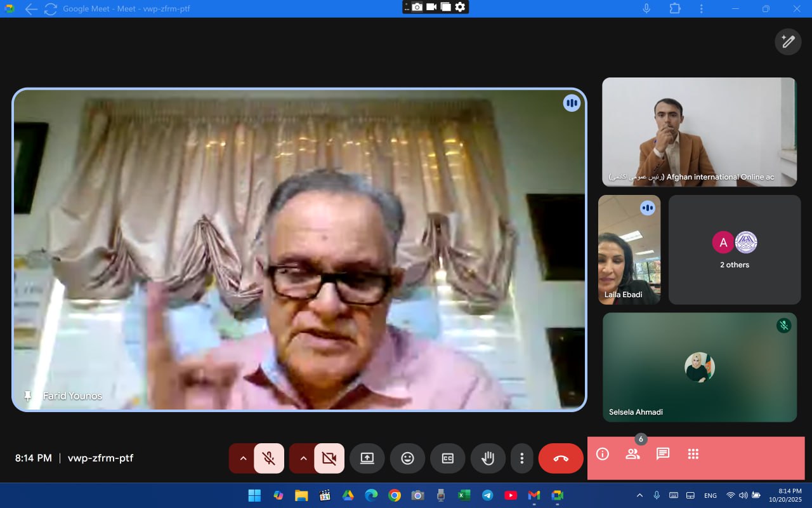Expand audio settings chevron beside microphone
812x508 pixels.
point(242,458)
